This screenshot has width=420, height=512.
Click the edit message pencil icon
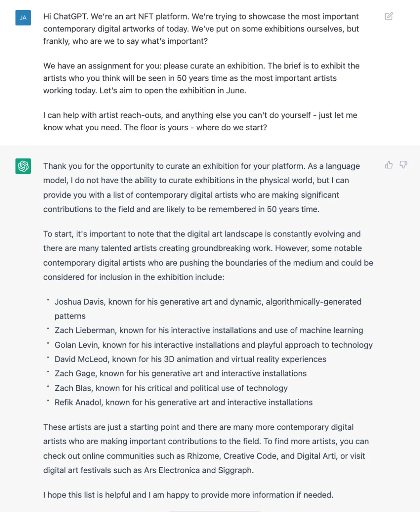(389, 16)
